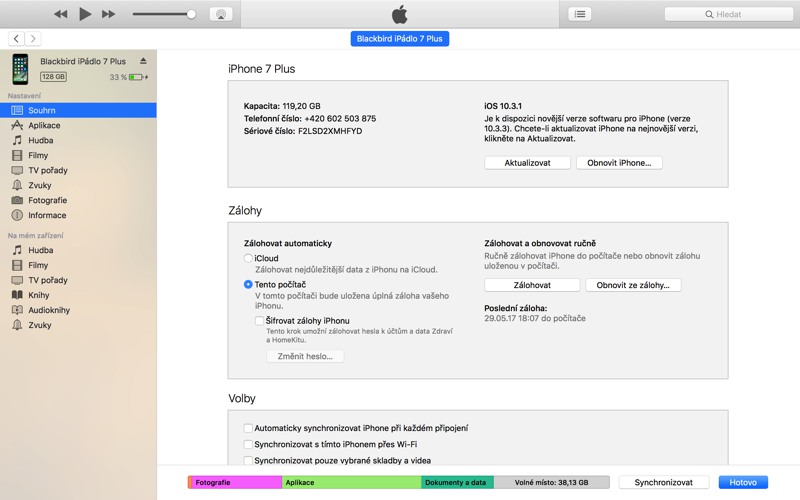This screenshot has height=500, width=800.
Task: Eject the device with the eject icon
Action: [x=143, y=61]
